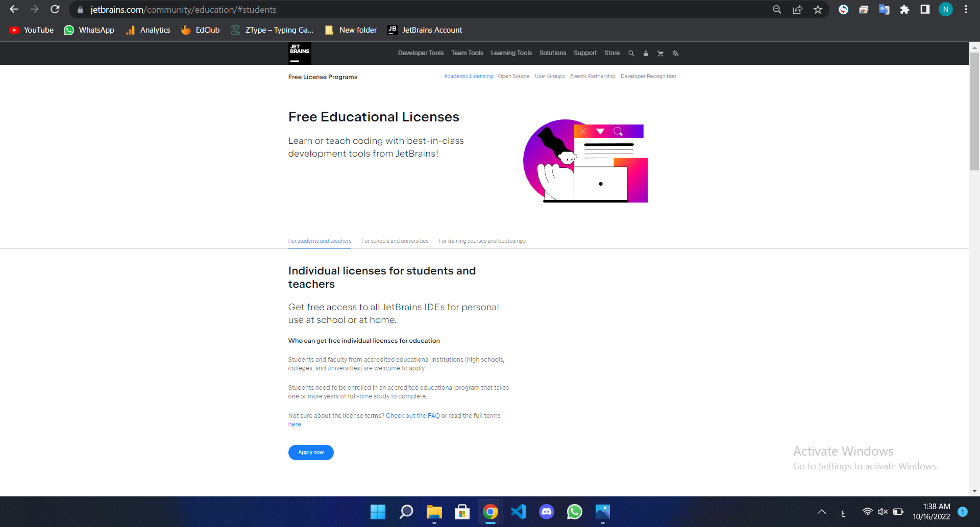The width and height of the screenshot is (980, 527).
Task: Show hidden system tray icons chevron
Action: [x=821, y=512]
